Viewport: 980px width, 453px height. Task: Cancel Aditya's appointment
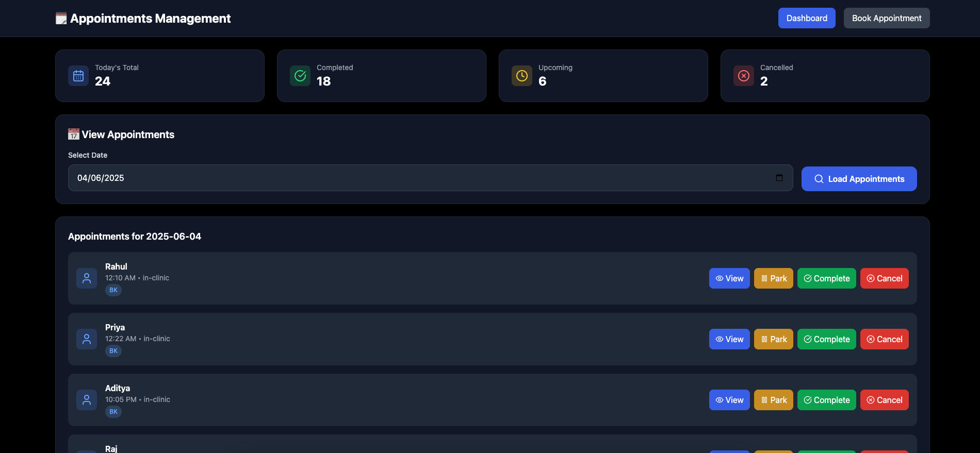[885, 400]
